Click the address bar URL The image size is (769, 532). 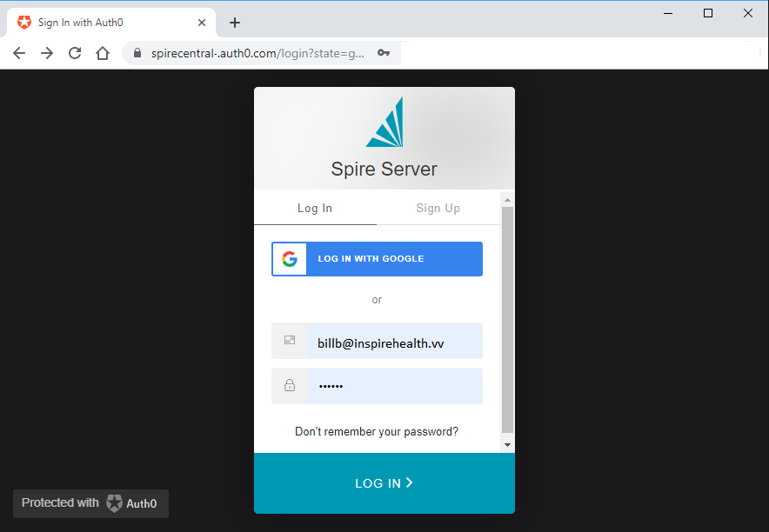[257, 53]
